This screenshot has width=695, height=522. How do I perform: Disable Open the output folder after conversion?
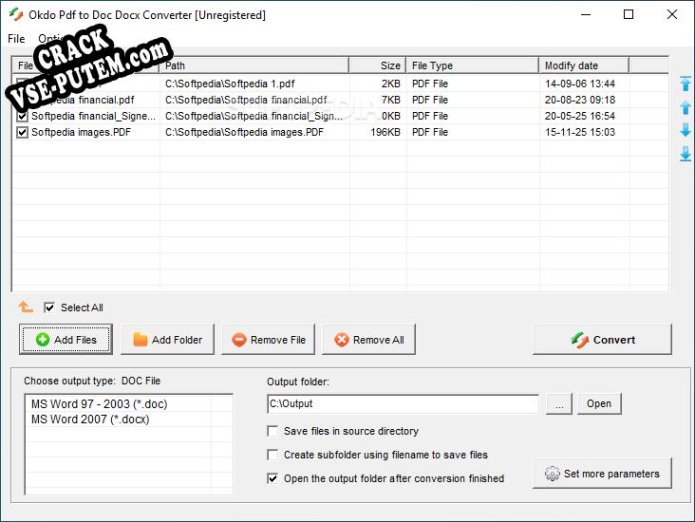[273, 479]
